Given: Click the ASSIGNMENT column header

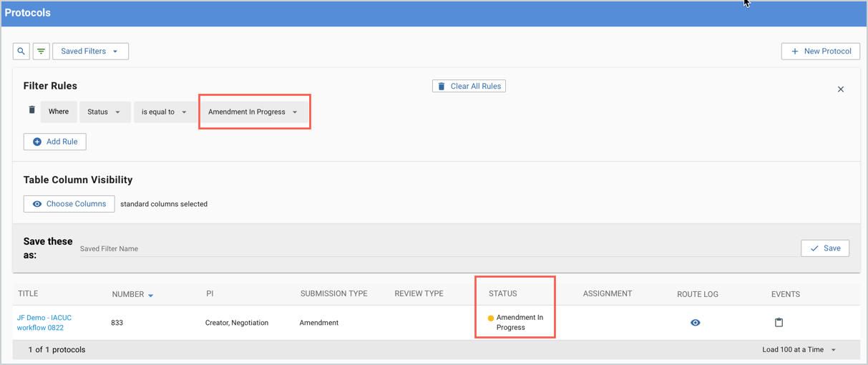Looking at the screenshot, I should pyautogui.click(x=608, y=293).
